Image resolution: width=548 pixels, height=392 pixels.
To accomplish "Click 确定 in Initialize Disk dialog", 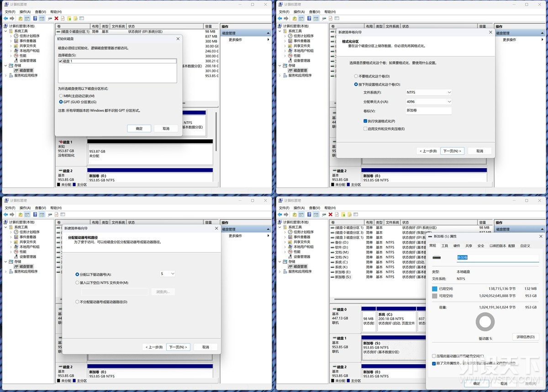I will pos(139,129).
